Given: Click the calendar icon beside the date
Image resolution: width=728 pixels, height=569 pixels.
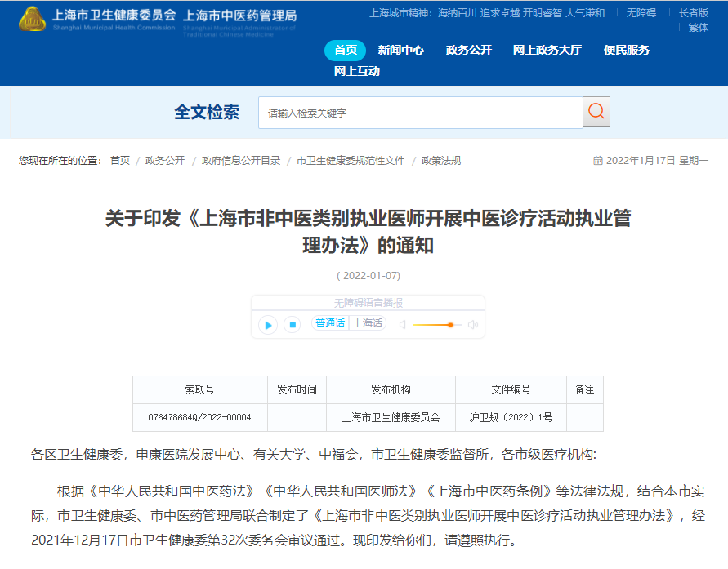Looking at the screenshot, I should (x=597, y=161).
